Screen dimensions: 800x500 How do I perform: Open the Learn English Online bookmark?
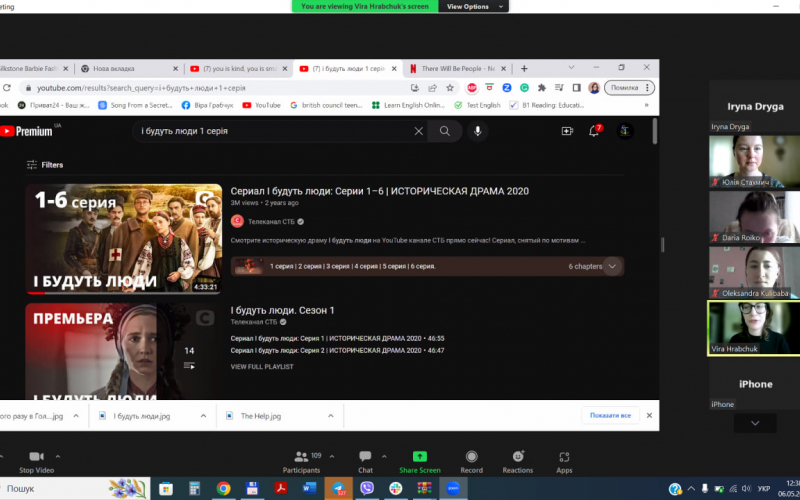[409, 105]
